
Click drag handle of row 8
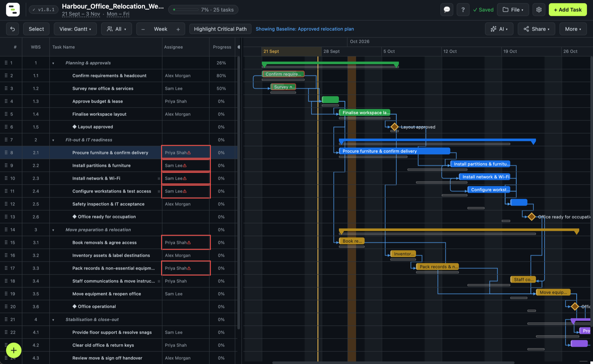tap(6, 153)
